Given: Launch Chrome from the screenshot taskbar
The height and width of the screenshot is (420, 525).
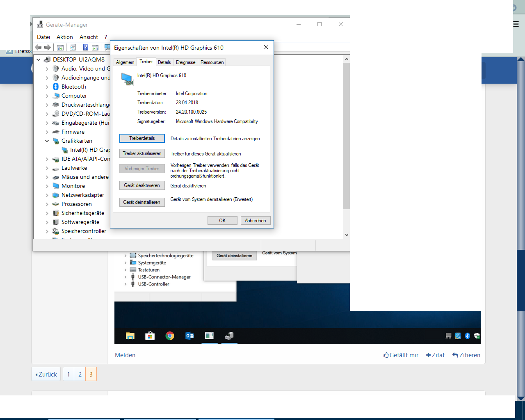Looking at the screenshot, I should [170, 336].
